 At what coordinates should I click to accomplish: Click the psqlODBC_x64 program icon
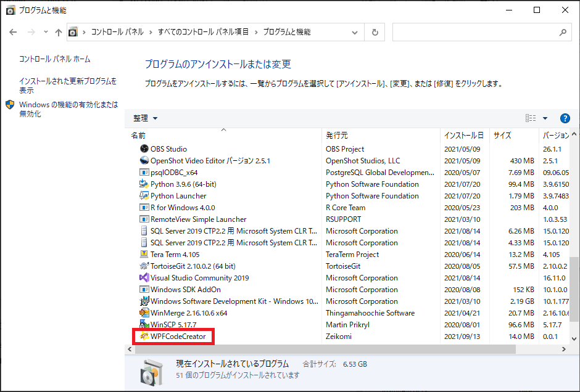pyautogui.click(x=144, y=172)
